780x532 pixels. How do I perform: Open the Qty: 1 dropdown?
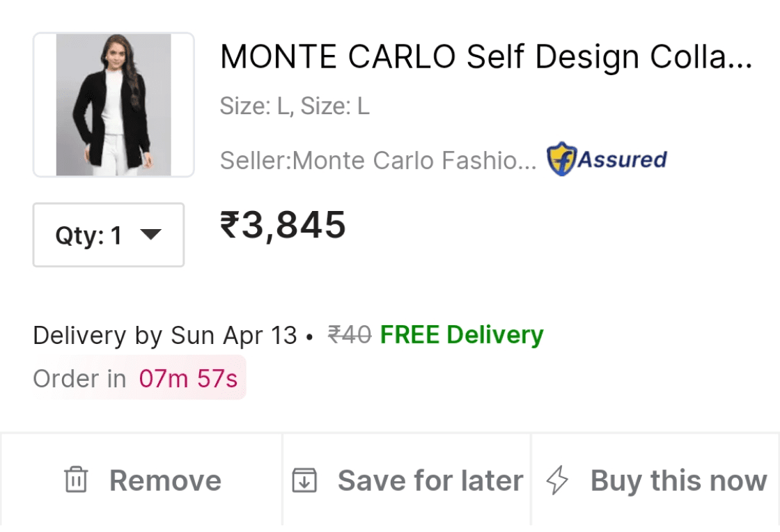108,235
